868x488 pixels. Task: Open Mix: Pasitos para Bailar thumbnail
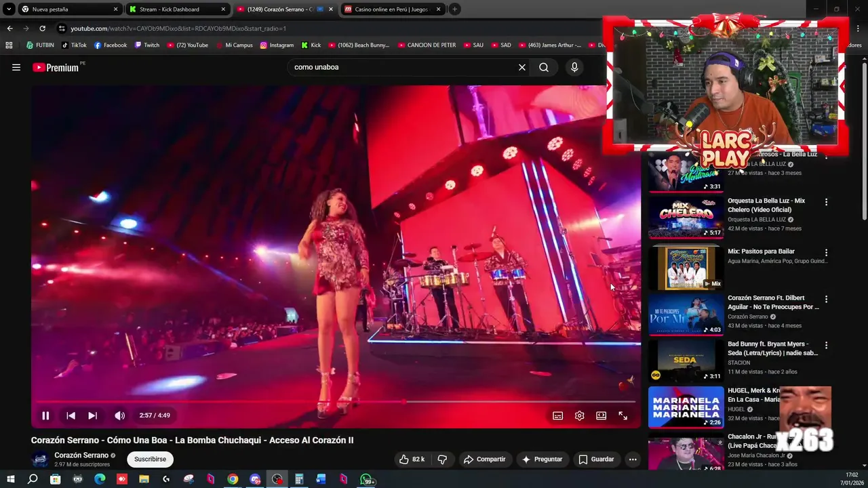[x=686, y=267]
